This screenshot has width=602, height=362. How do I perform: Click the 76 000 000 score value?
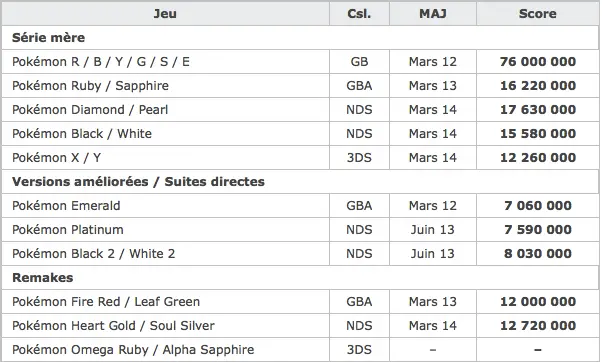[538, 62]
